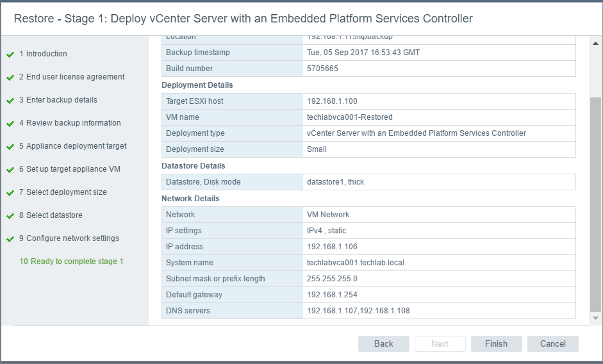603x364 pixels.
Task: Select Deployment size value Small
Action: (x=317, y=149)
